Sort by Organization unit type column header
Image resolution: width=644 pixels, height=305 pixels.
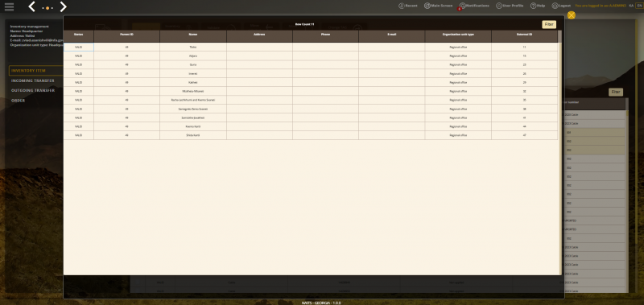click(x=458, y=36)
